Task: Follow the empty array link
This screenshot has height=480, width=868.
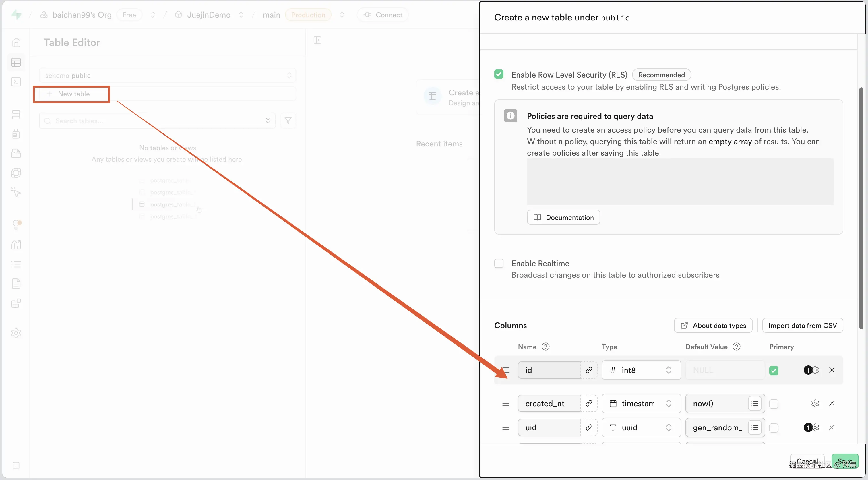Action: (730, 142)
